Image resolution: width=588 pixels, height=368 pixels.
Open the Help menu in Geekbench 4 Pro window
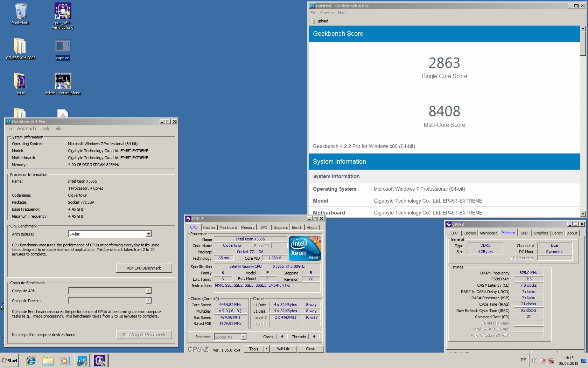click(x=57, y=128)
